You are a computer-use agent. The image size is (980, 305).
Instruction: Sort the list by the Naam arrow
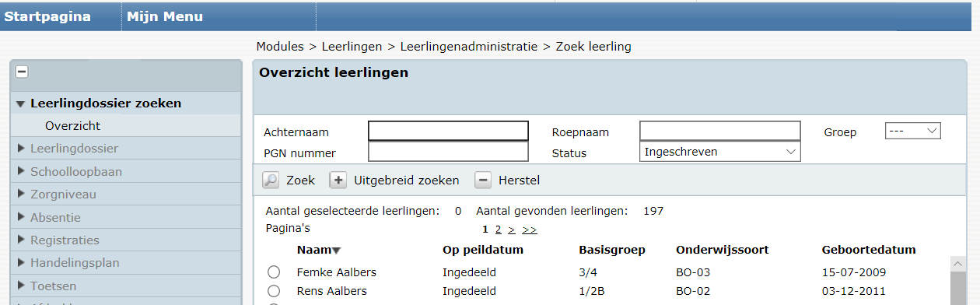tap(336, 251)
